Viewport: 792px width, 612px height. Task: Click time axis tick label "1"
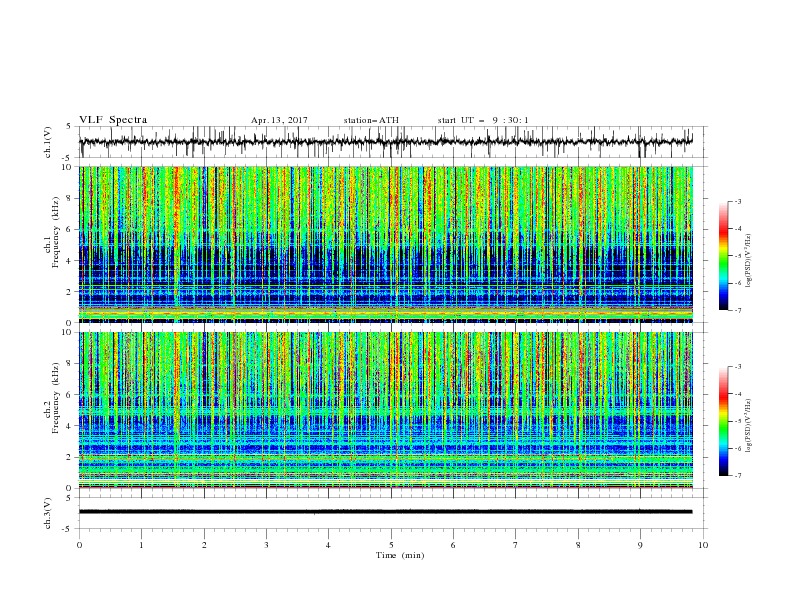(141, 545)
